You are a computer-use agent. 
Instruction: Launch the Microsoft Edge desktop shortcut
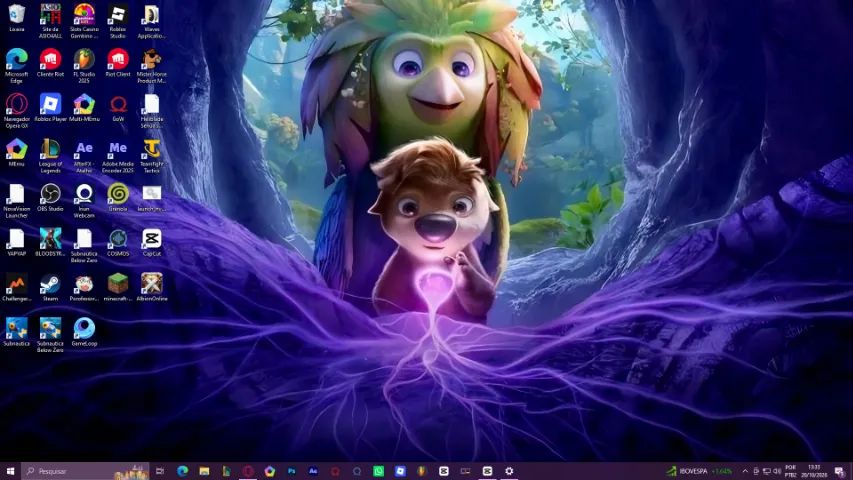pyautogui.click(x=16, y=66)
